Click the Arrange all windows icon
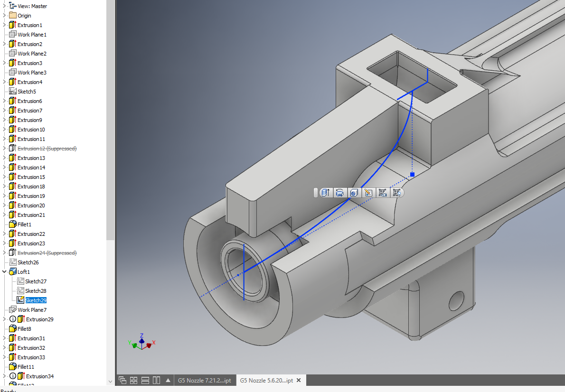 point(133,380)
